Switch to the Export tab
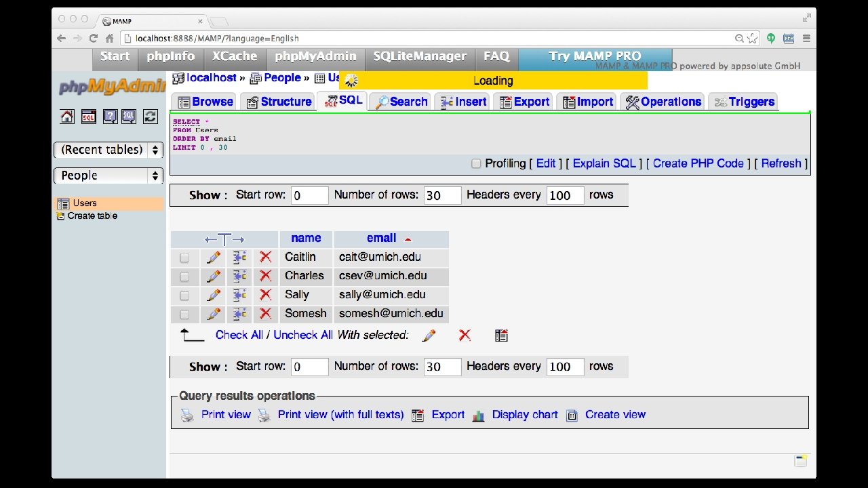 [524, 102]
